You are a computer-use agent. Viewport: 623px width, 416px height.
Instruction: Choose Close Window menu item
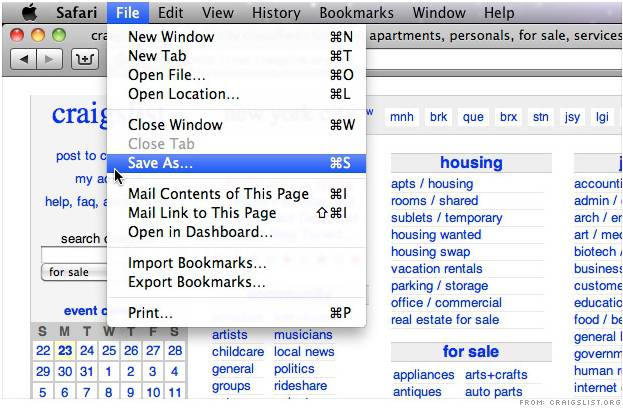[236, 125]
